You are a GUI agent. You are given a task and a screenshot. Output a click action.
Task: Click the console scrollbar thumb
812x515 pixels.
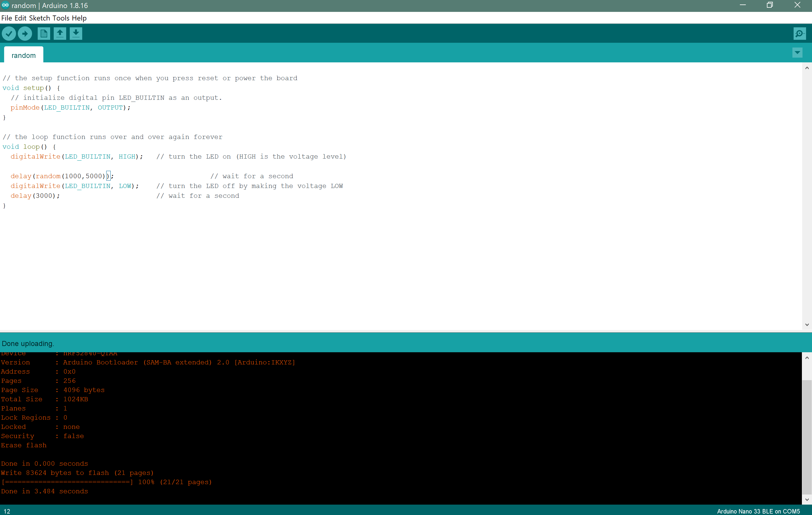pyautogui.click(x=807, y=437)
